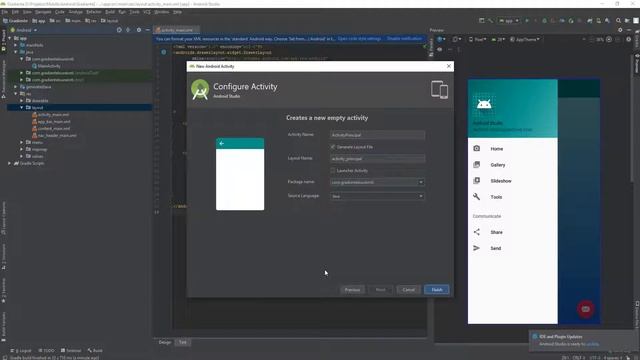Expand the menu folder in res

point(22,142)
